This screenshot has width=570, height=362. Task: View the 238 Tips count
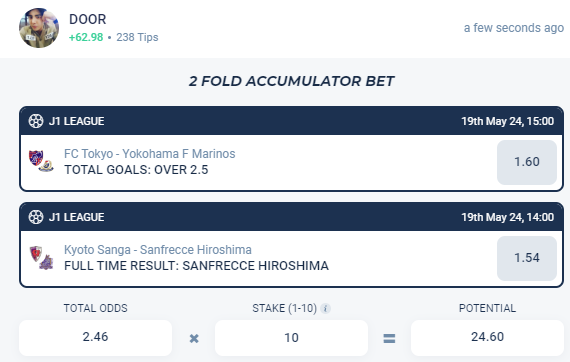coord(137,37)
